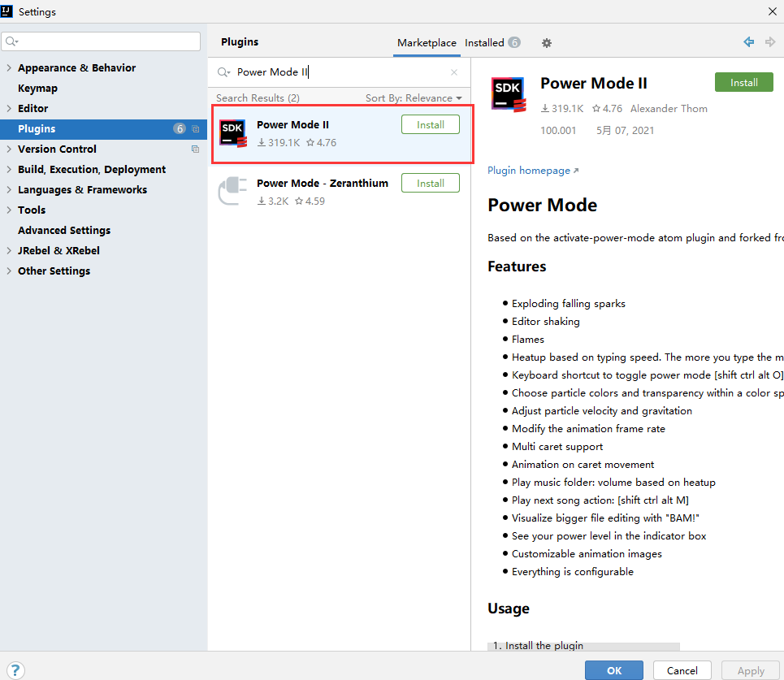The height and width of the screenshot is (680, 784).
Task: Click the Cancel button
Action: pos(682,670)
